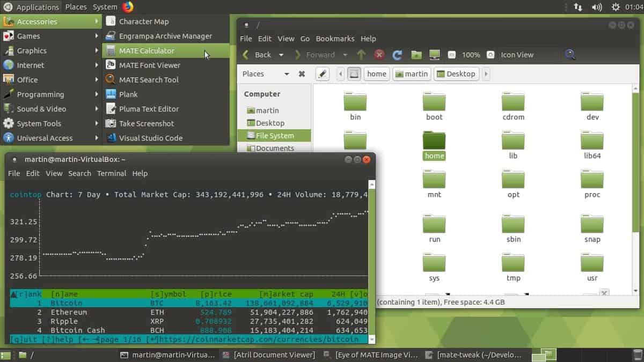Open Terminal menu in terminal window
This screenshot has width=644, height=362.
(112, 173)
